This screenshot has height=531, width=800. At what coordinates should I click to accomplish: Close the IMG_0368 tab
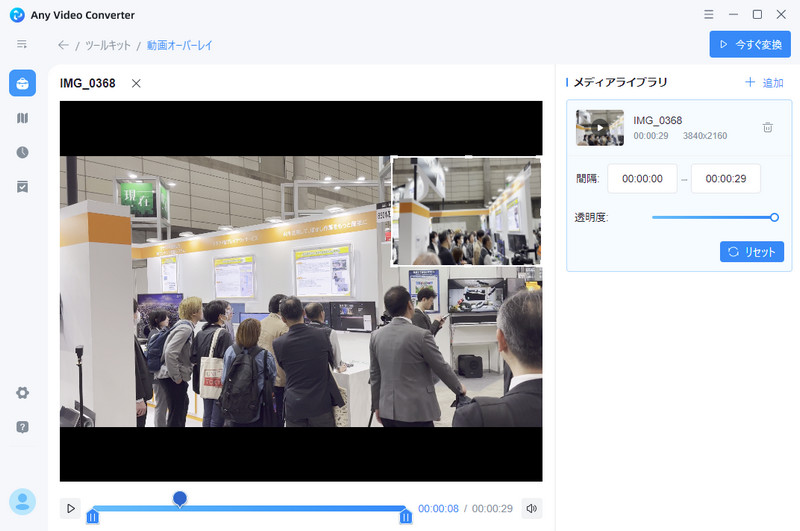click(x=136, y=83)
